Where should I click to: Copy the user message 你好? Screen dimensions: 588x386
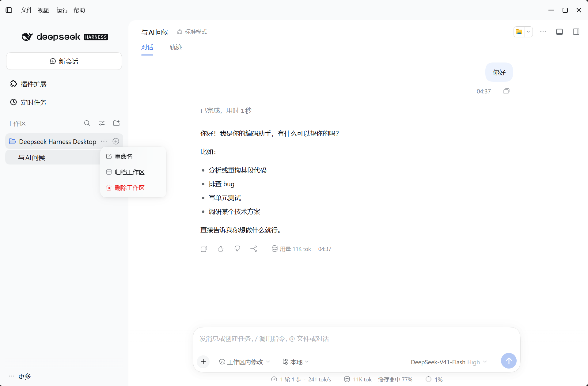(506, 91)
